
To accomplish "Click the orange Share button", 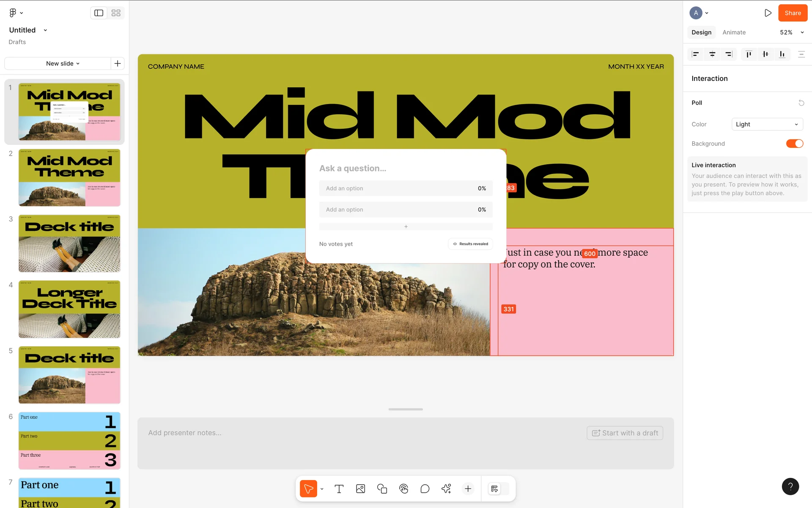I will [793, 13].
